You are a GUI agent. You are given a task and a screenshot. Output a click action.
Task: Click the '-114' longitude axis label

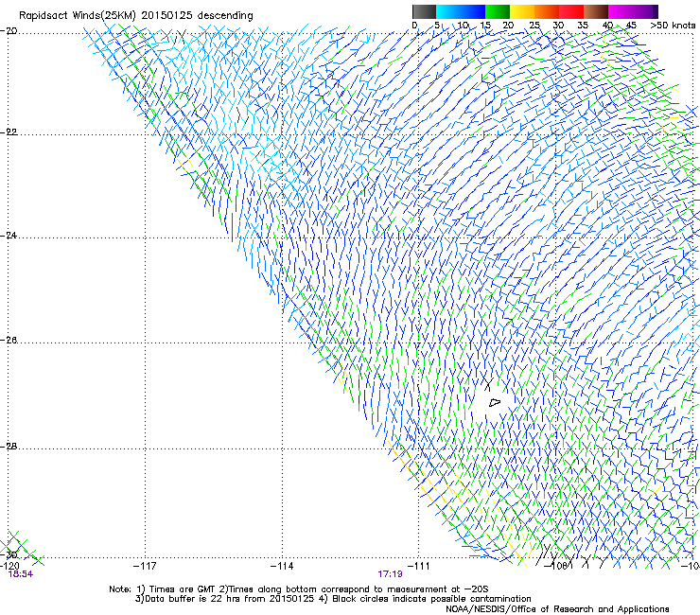point(282,567)
